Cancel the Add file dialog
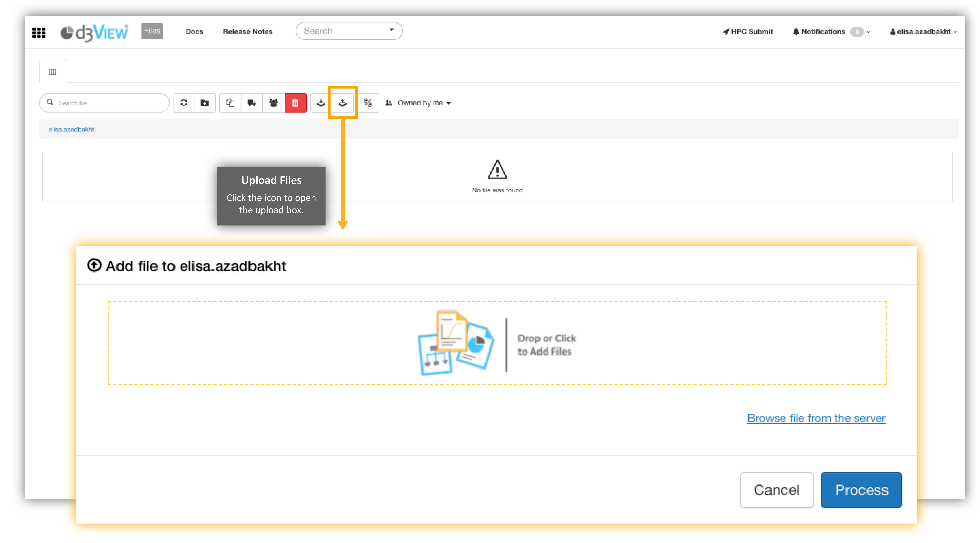 tap(777, 490)
